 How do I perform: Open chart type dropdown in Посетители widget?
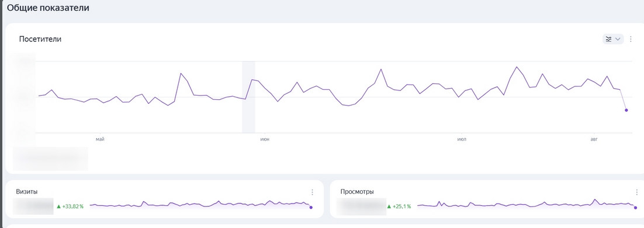[613, 39]
